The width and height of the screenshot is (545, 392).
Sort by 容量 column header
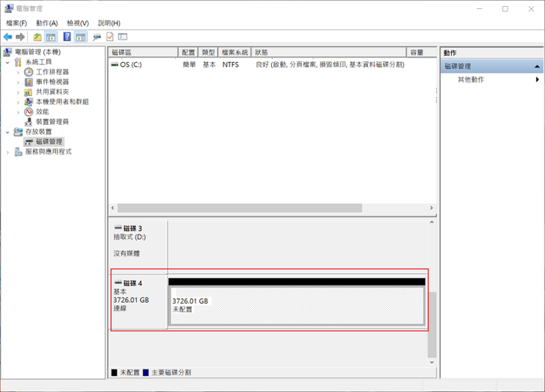422,52
